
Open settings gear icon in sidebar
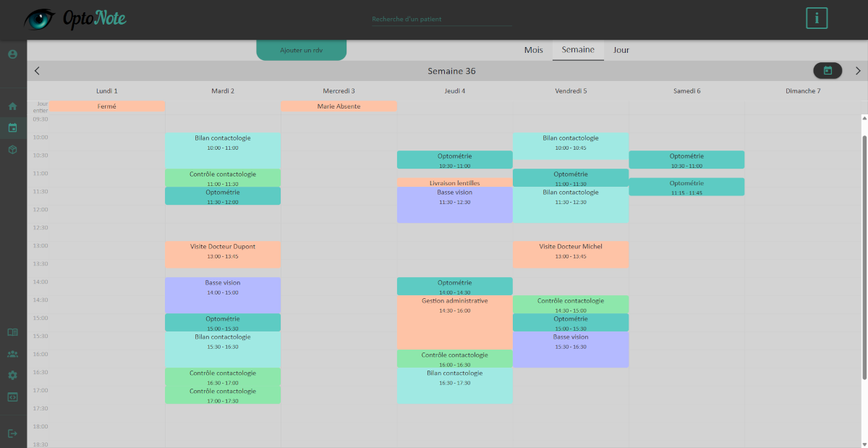point(12,375)
